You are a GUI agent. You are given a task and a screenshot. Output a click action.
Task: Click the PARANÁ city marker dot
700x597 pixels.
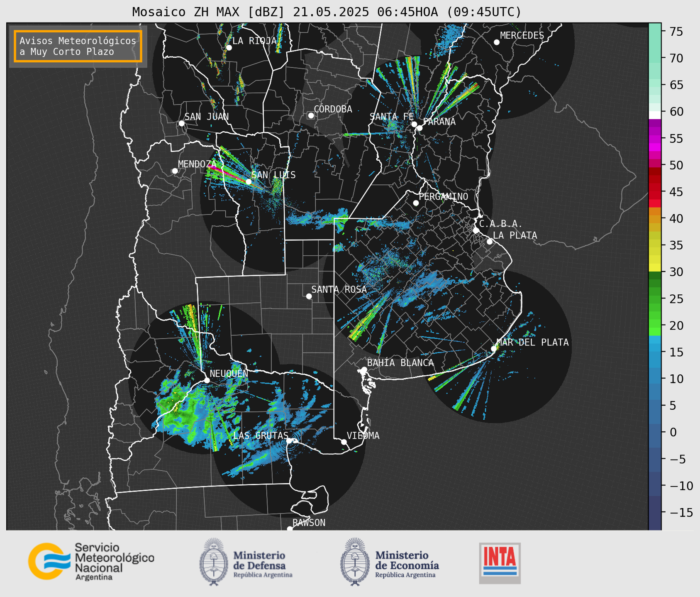(420, 128)
